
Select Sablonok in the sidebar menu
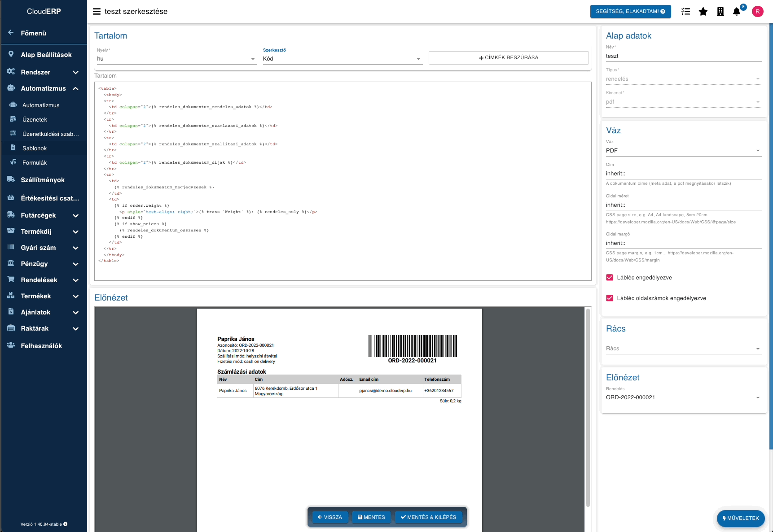[x=34, y=148]
